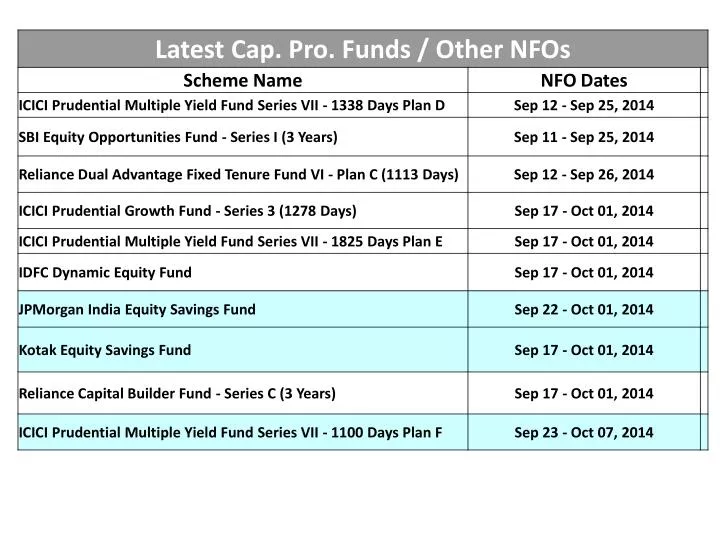Screen dimensions: 720x540
Task: Select ICICI Prudential Growth Fund Series 3
Action: (188, 211)
